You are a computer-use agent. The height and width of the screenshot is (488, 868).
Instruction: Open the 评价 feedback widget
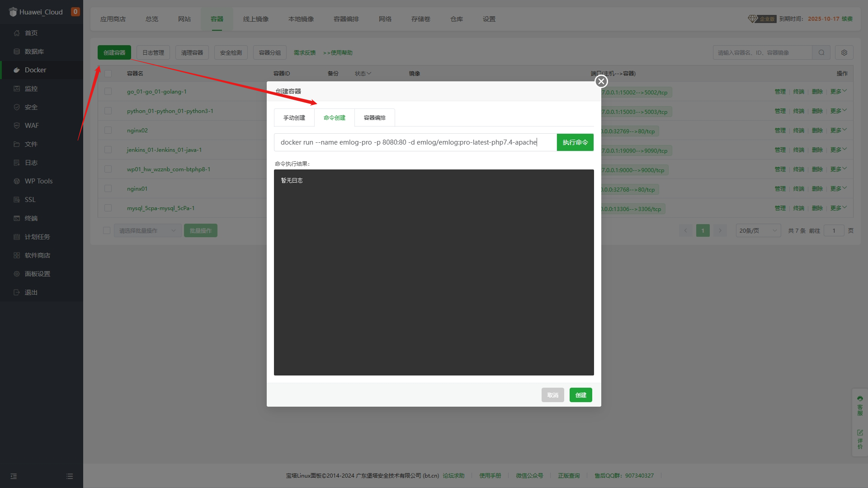coord(860,439)
